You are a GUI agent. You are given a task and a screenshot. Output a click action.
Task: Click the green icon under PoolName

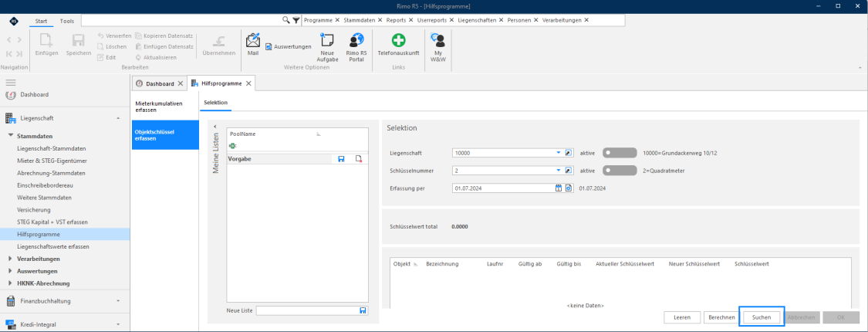pyautogui.click(x=232, y=146)
